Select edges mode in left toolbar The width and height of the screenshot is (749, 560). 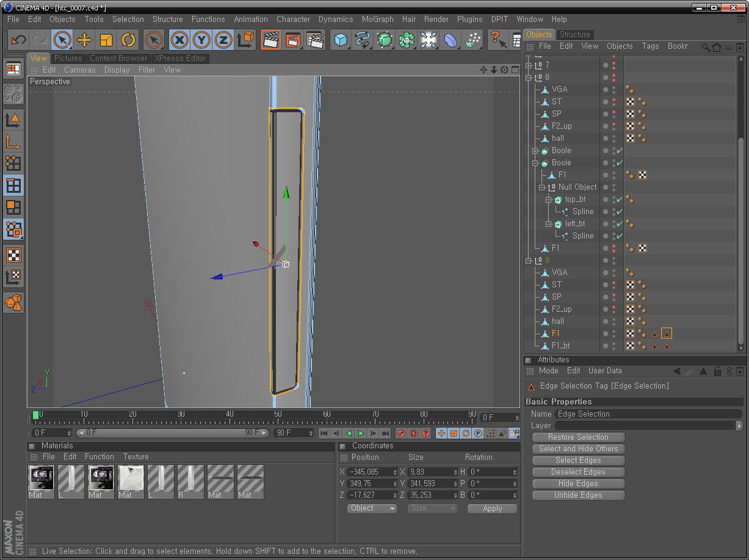(x=13, y=185)
